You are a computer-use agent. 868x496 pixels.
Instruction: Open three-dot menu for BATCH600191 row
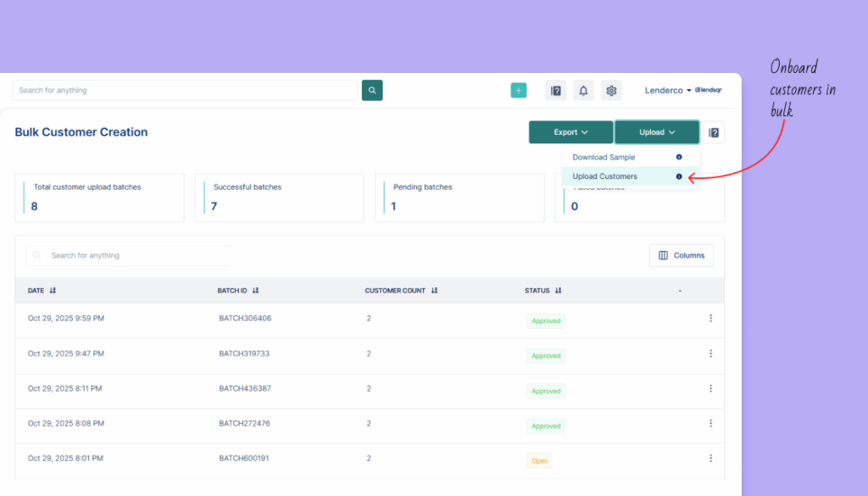[710, 460]
